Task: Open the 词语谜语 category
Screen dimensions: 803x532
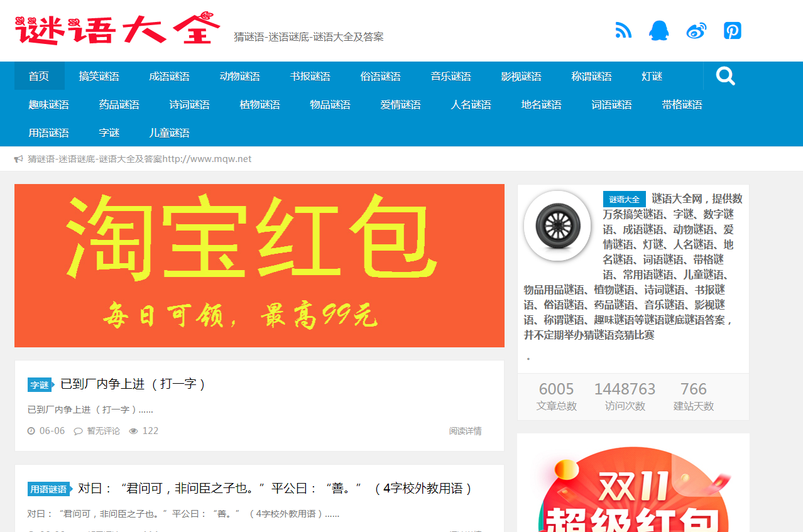Action: pyautogui.click(x=611, y=104)
